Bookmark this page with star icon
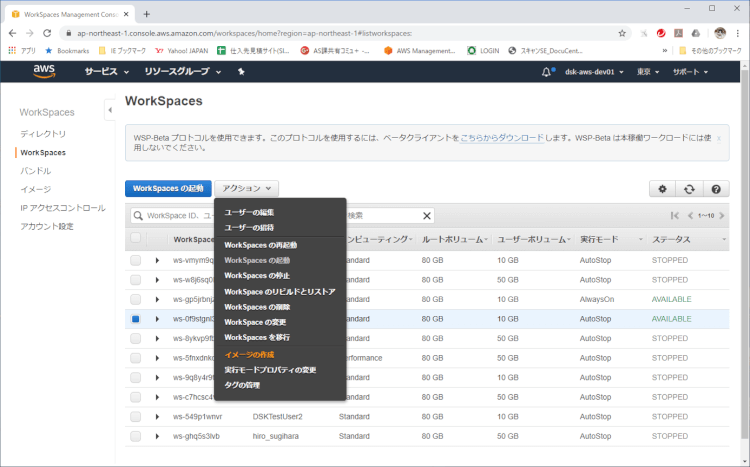Image resolution: width=750 pixels, height=467 pixels. (x=622, y=32)
